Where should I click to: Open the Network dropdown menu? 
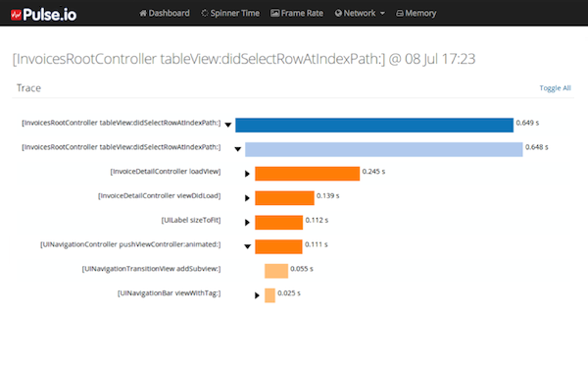pyautogui.click(x=360, y=13)
